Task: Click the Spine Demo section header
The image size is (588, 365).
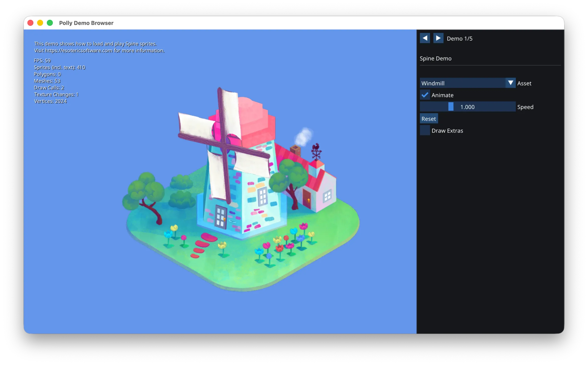Action: (435, 58)
